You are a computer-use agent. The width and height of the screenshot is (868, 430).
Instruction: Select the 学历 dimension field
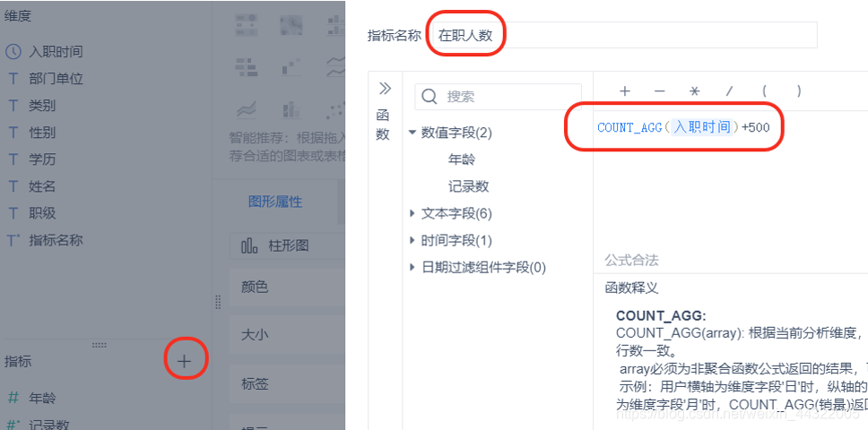tap(42, 159)
